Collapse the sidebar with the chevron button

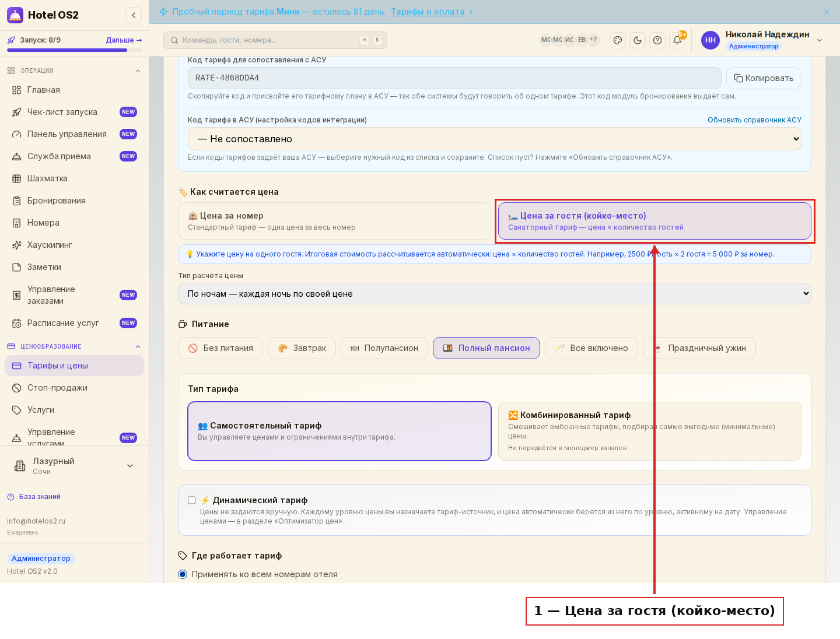134,15
